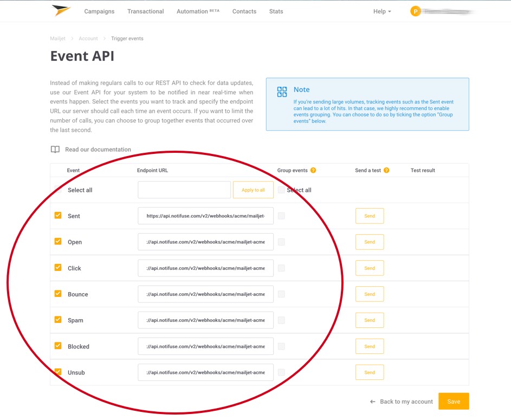Click the Click event endpoint URL field

205,268
